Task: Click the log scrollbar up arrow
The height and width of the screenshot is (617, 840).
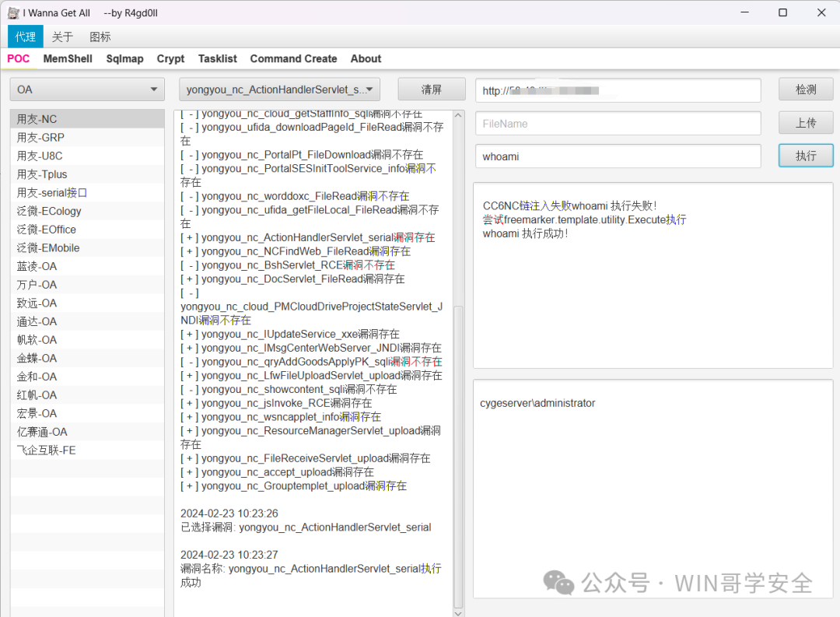Action: pyautogui.click(x=458, y=115)
